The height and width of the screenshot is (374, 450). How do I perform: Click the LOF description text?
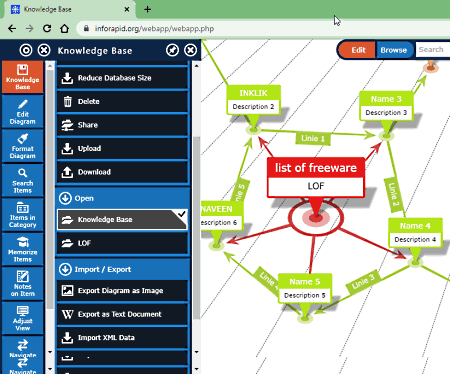click(x=316, y=186)
